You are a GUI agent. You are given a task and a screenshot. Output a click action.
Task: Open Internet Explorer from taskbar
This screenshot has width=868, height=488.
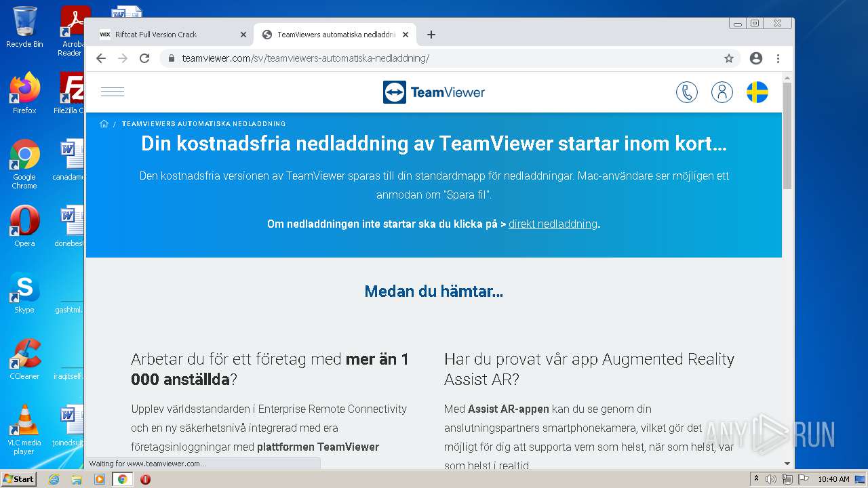click(54, 479)
